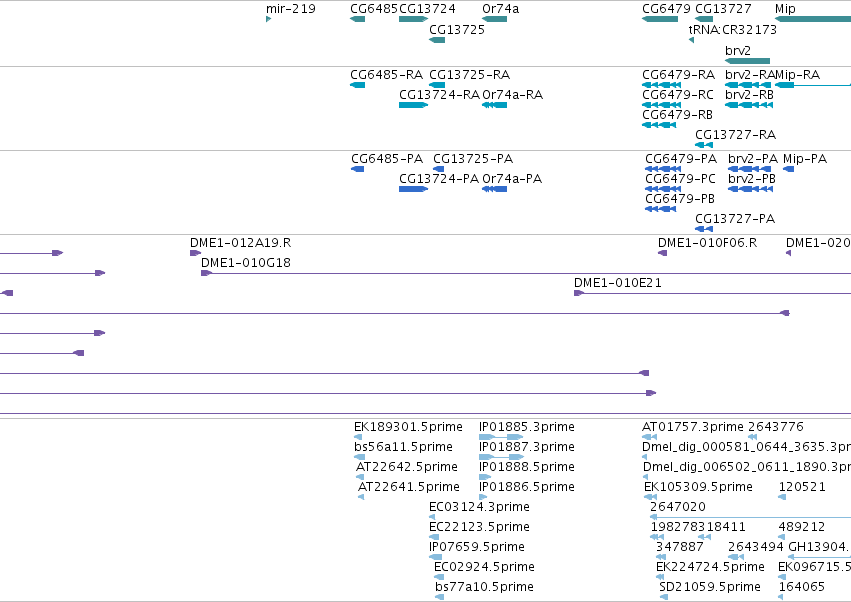Select EST EC22123.5prime

(479, 527)
